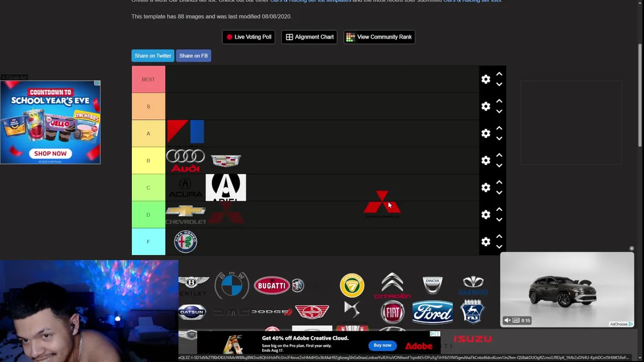Screen dimensions: 644x362
Task: Select the Alfa Romeo logo in F tier
Action: (x=186, y=242)
